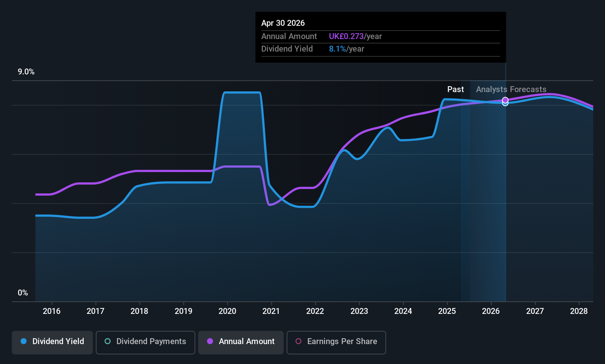Click the teal Dividend Payments legend circle

tap(108, 341)
